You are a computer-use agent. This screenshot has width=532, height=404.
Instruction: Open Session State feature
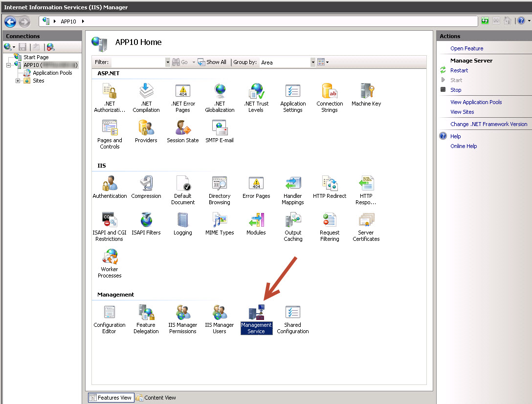click(183, 131)
